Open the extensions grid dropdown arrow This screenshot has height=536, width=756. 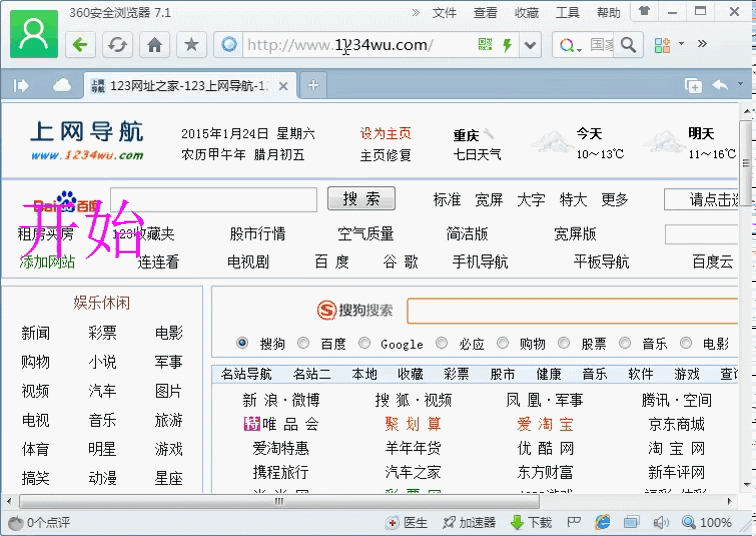tap(682, 45)
